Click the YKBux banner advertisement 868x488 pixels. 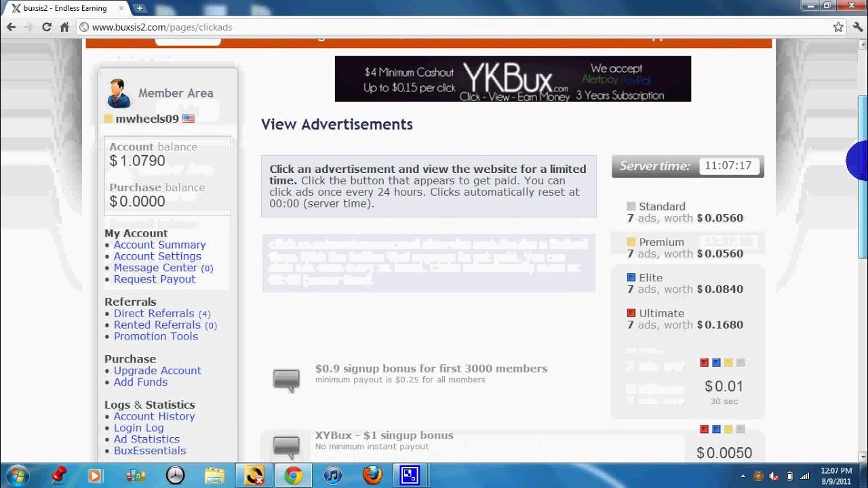(x=513, y=79)
